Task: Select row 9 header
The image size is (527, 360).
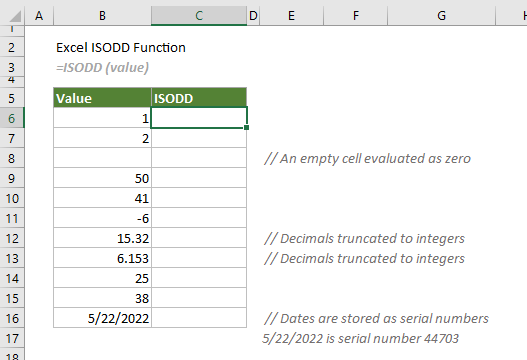Action: tap(12, 178)
